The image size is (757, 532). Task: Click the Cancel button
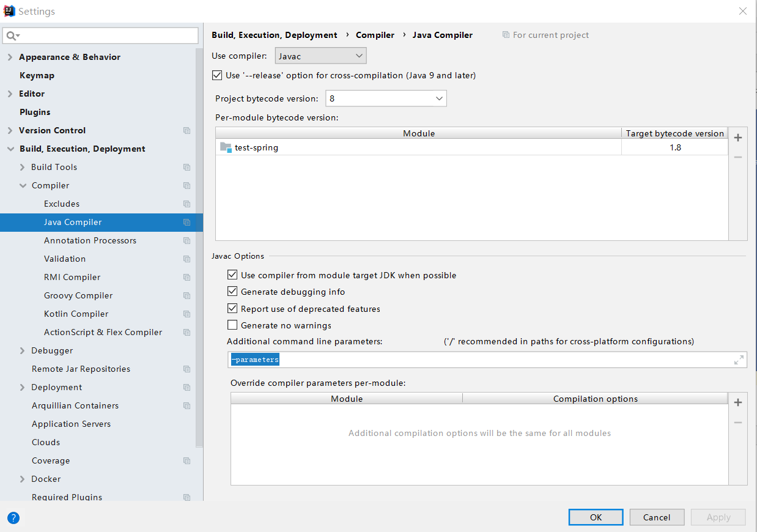tap(657, 517)
